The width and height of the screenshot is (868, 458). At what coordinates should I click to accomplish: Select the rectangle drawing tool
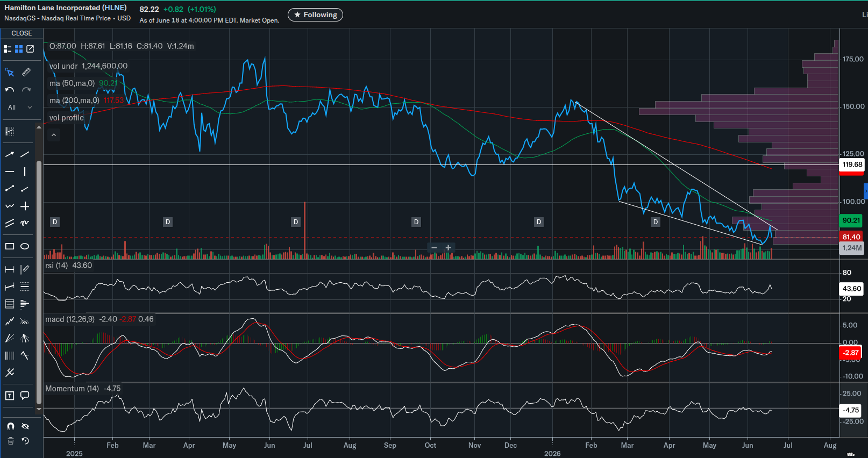[9, 246]
